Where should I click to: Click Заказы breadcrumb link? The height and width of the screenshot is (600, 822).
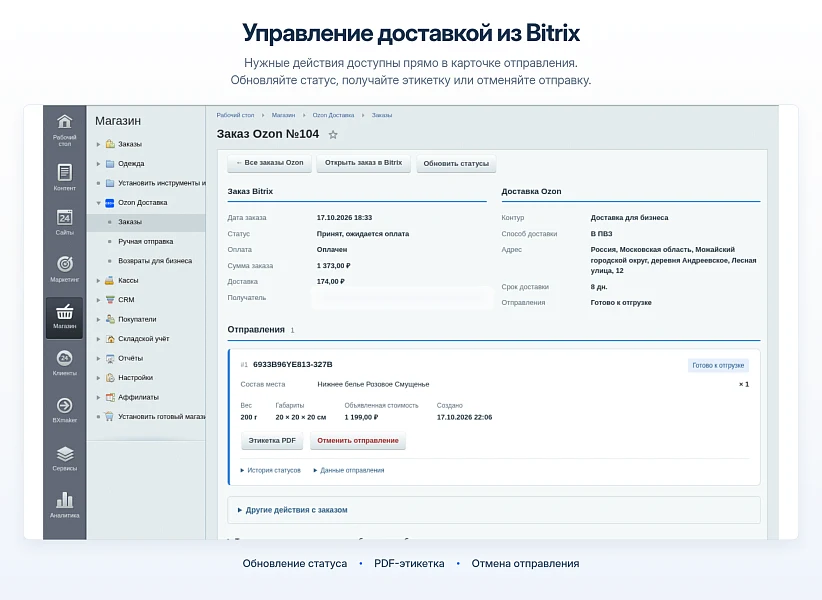[x=382, y=115]
